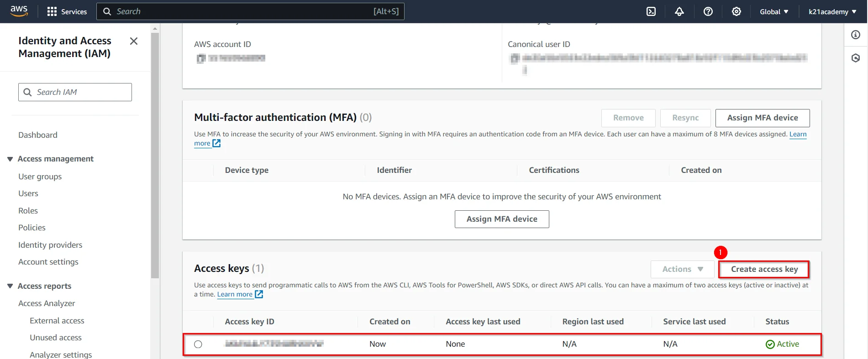Expand the k21academy account menu
This screenshot has height=359, width=868.
pos(832,11)
